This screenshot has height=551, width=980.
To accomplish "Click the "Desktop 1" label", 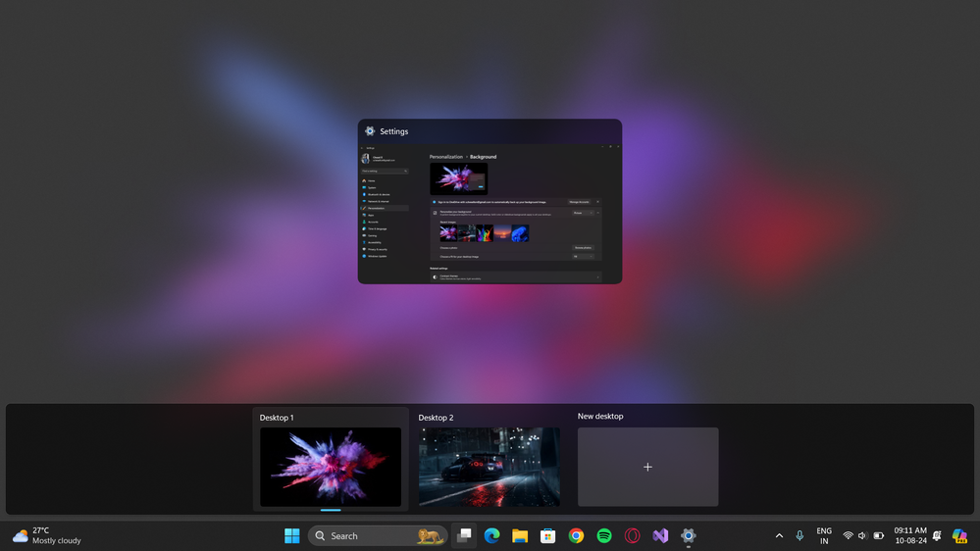I will [277, 418].
